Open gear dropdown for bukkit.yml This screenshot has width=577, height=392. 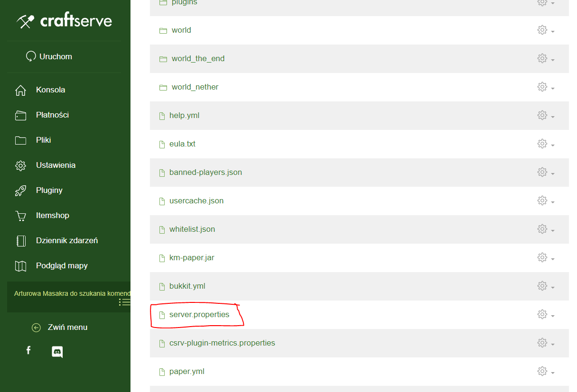[x=545, y=286]
